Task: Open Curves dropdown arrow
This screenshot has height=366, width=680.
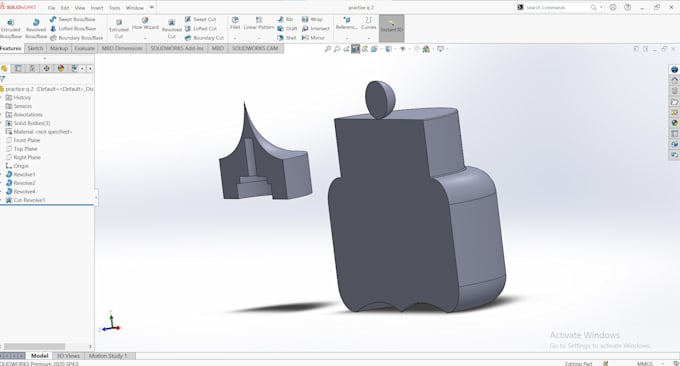Action: click(x=369, y=39)
